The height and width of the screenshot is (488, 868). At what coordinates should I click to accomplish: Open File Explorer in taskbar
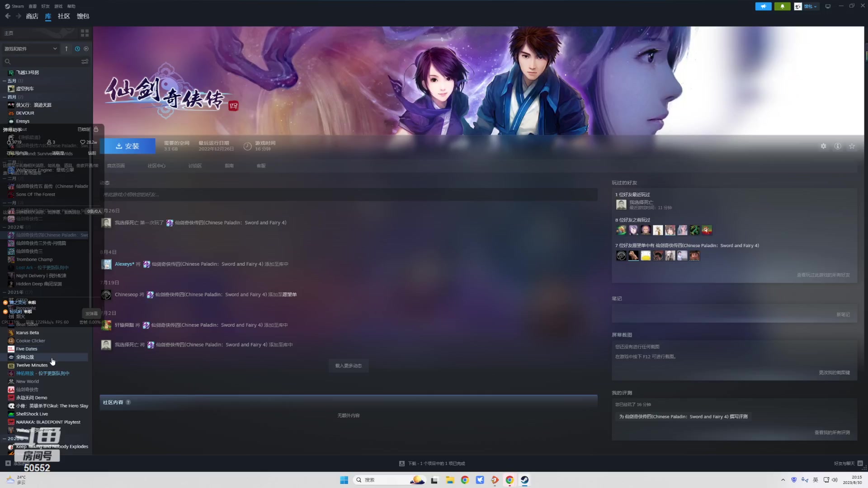(x=450, y=480)
